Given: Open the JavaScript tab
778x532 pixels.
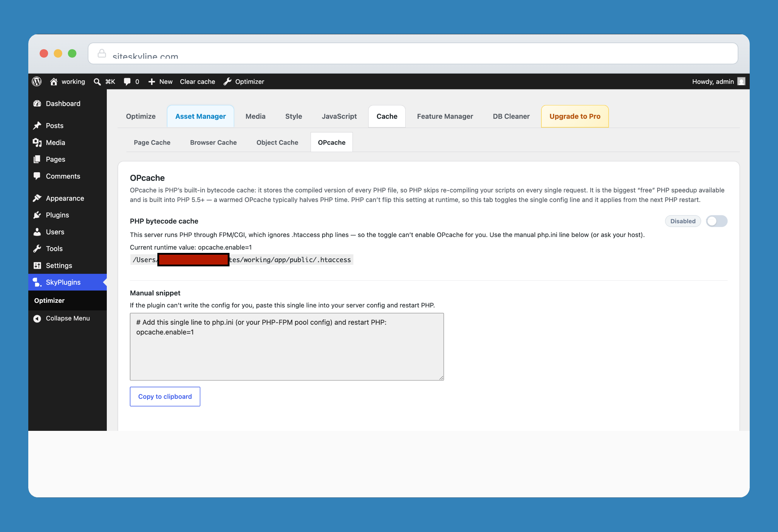Looking at the screenshot, I should [x=339, y=116].
